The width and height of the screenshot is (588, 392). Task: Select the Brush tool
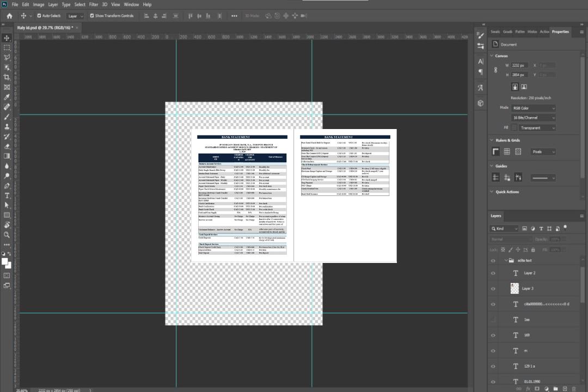coord(7,117)
